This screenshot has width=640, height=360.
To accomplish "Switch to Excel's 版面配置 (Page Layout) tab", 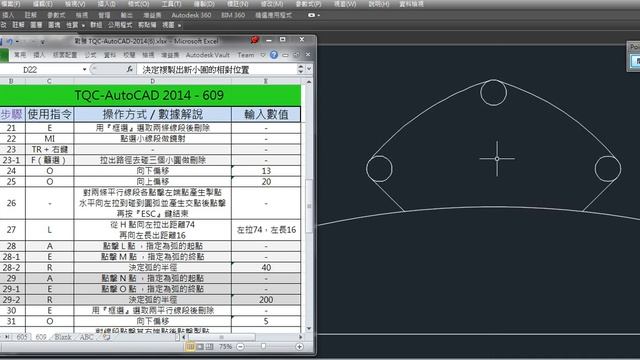I will (x=64, y=55).
